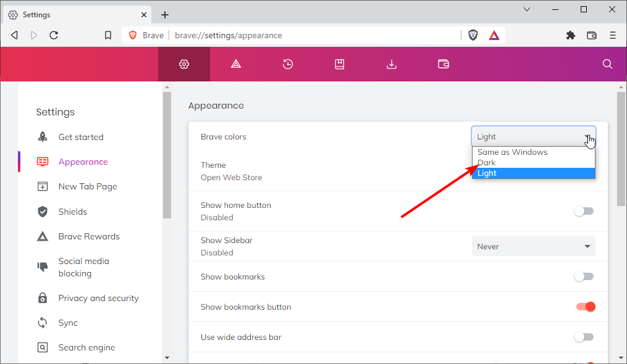Go to Shields settings
Screen dimensions: 627x364
[x=72, y=212]
